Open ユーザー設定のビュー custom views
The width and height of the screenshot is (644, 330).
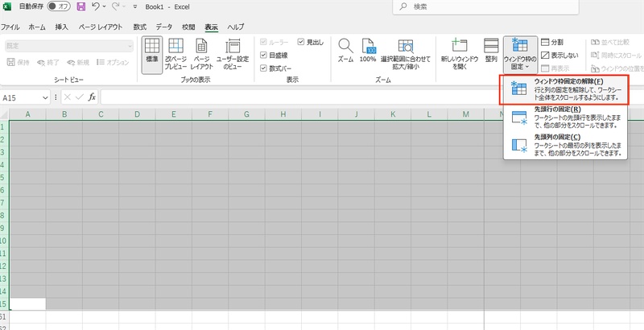[233, 55]
